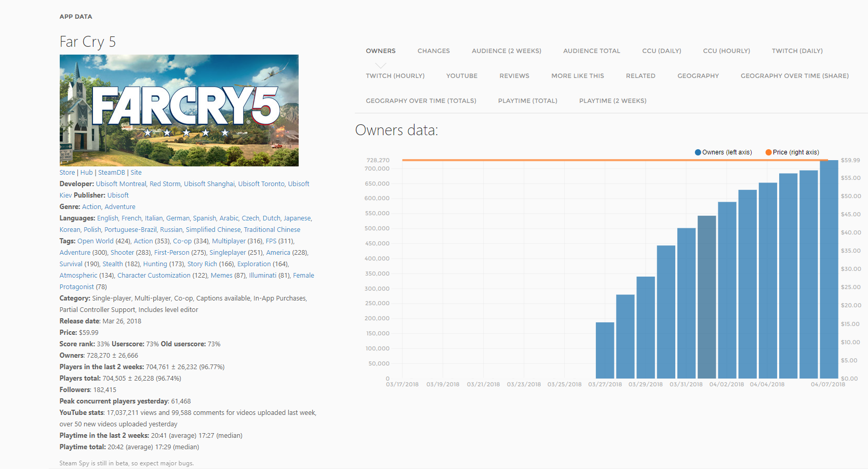Open the Related tab
The height and width of the screenshot is (469, 868).
pyautogui.click(x=640, y=76)
